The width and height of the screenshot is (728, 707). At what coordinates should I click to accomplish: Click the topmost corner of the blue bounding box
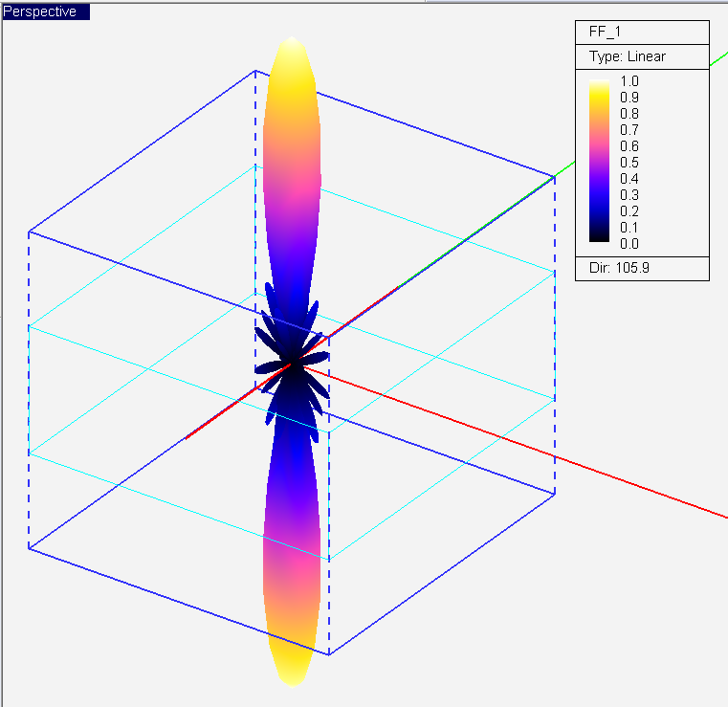click(255, 71)
